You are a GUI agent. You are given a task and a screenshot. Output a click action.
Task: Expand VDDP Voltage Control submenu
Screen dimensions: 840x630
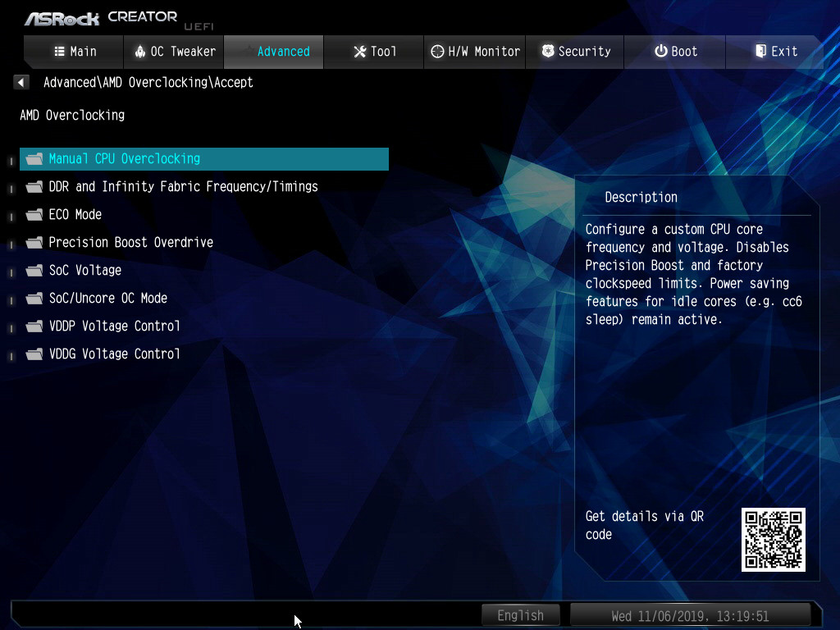tap(114, 326)
